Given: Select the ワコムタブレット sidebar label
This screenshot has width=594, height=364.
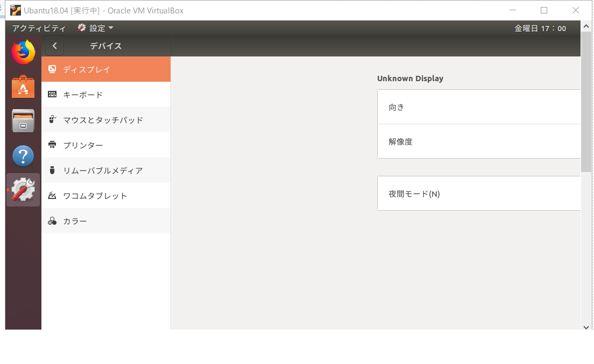Looking at the screenshot, I should [x=95, y=196].
